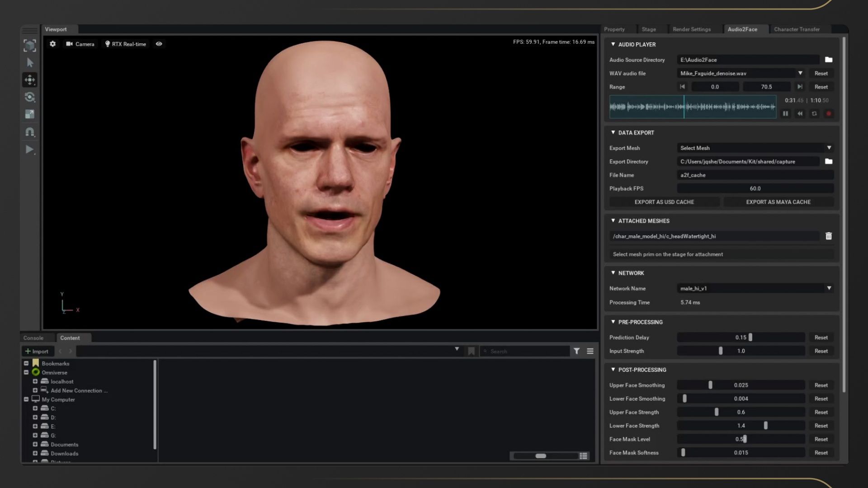
Task: Jump range to end marker icon
Action: [800, 87]
